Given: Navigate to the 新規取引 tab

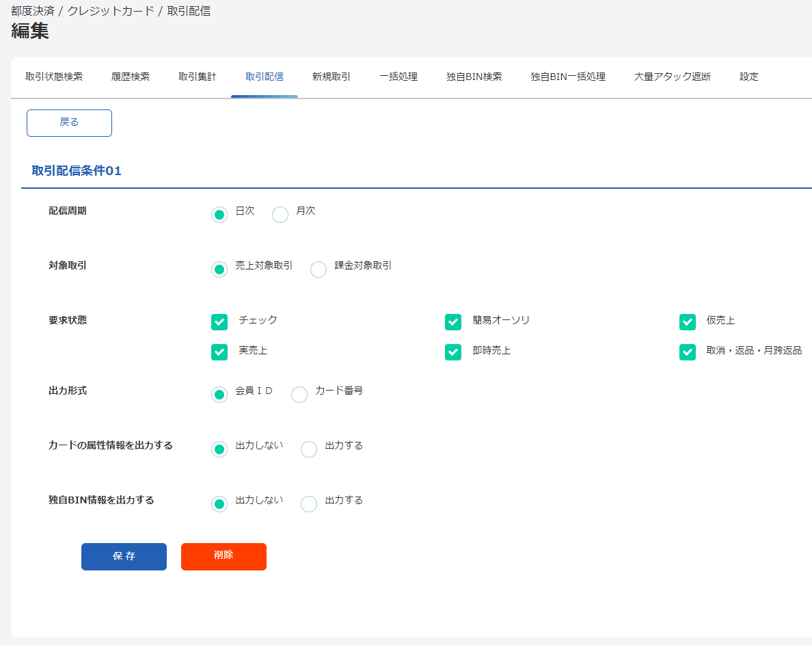Looking at the screenshot, I should tap(331, 77).
